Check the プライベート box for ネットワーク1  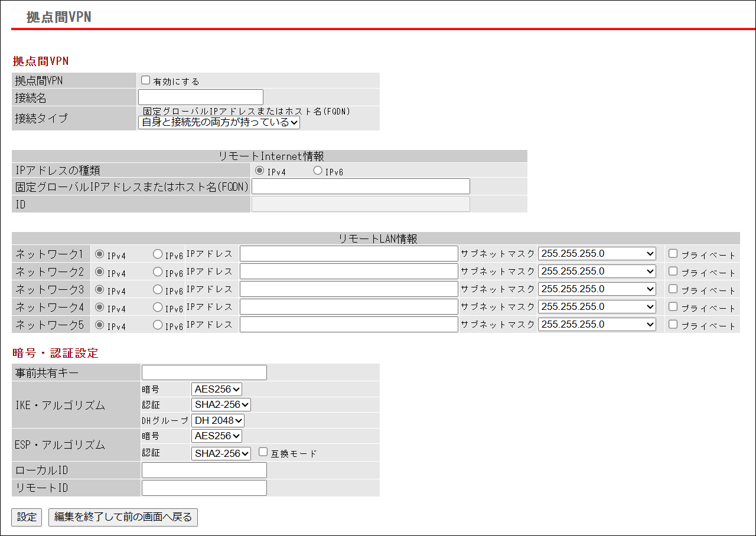(x=673, y=254)
